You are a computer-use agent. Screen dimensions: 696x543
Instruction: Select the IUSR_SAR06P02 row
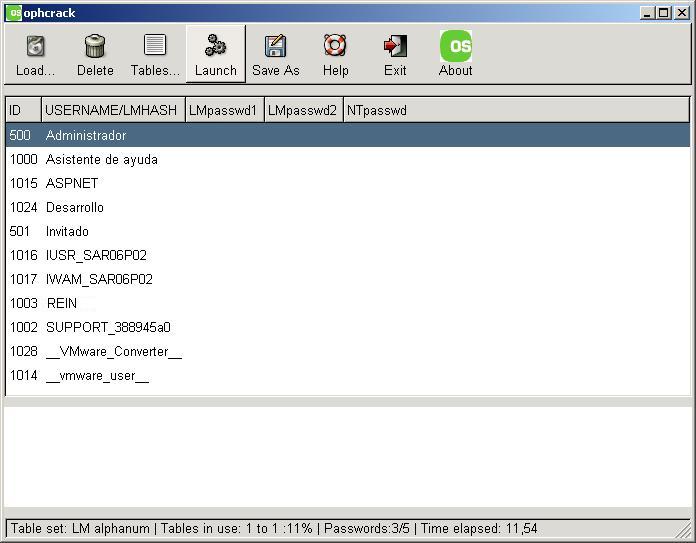coord(348,255)
